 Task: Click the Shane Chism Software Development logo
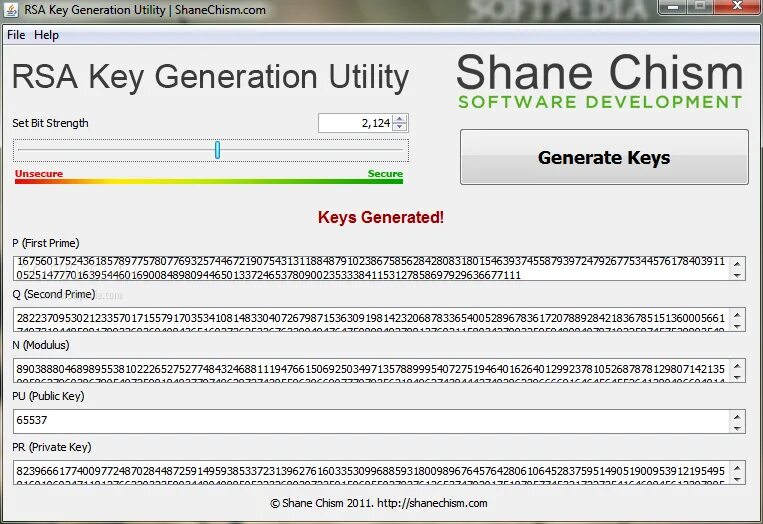pos(600,81)
